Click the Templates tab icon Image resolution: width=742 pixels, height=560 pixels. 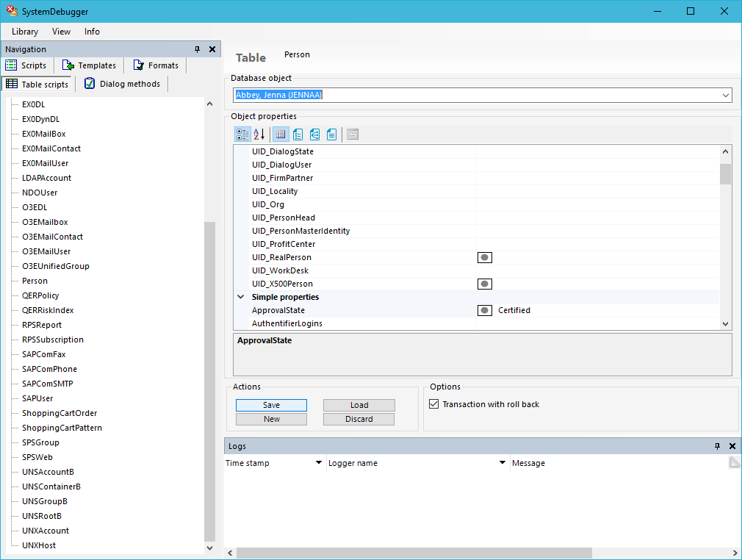coord(68,65)
